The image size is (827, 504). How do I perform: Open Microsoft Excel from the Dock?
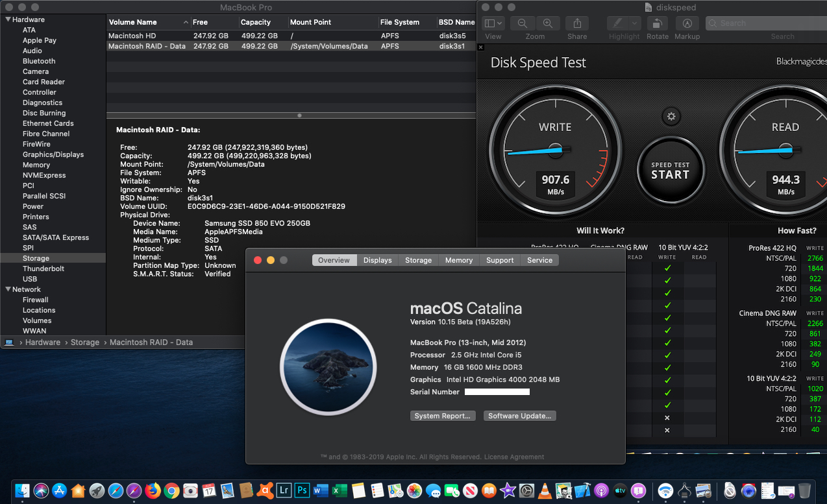(339, 490)
